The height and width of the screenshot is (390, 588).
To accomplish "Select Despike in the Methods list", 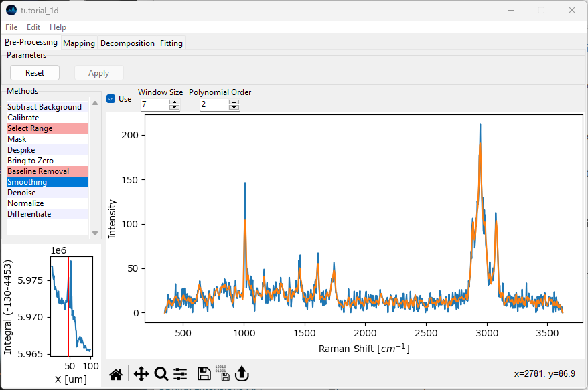I will click(21, 150).
